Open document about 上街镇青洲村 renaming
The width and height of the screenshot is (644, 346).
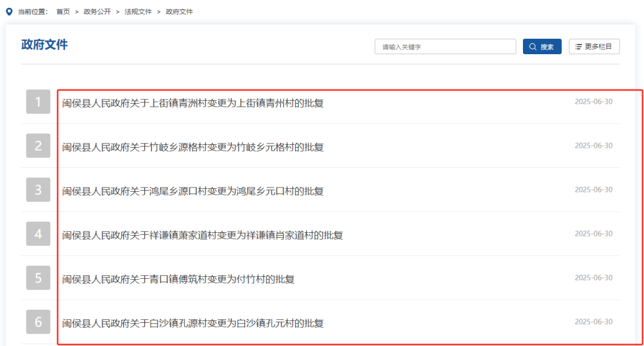coord(193,103)
